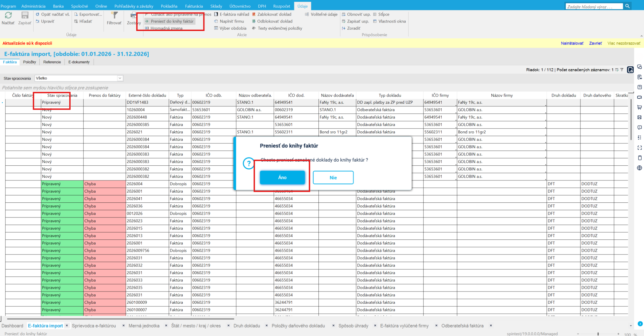Viewport: 644px width, 336px height.
Task: Click the Upraviť edit item
Action: [45, 21]
